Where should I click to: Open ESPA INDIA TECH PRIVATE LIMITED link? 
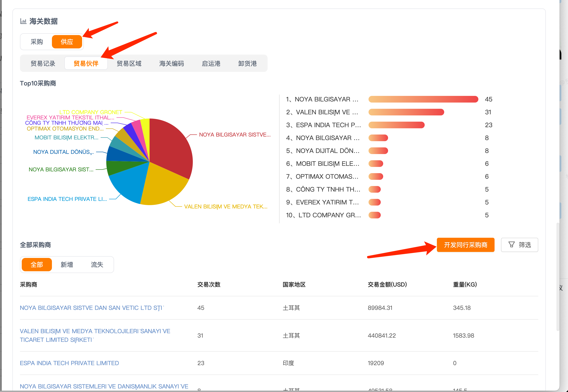point(69,363)
